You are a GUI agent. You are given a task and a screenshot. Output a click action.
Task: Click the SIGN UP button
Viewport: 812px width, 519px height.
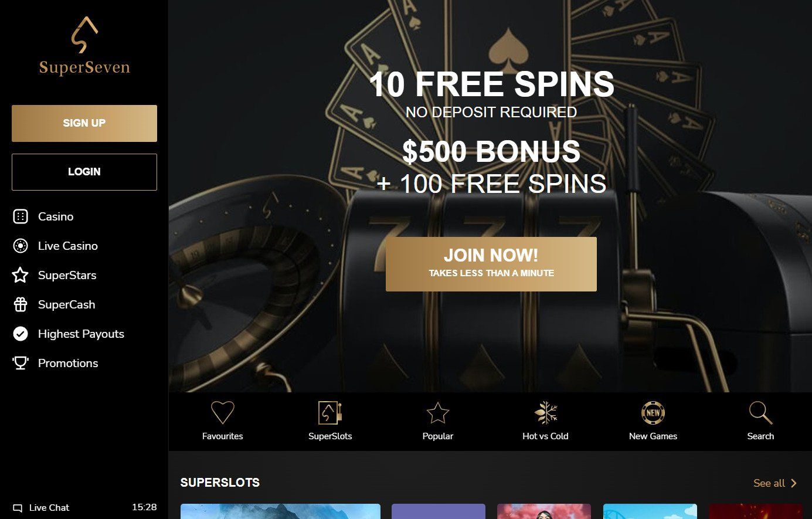tap(84, 123)
